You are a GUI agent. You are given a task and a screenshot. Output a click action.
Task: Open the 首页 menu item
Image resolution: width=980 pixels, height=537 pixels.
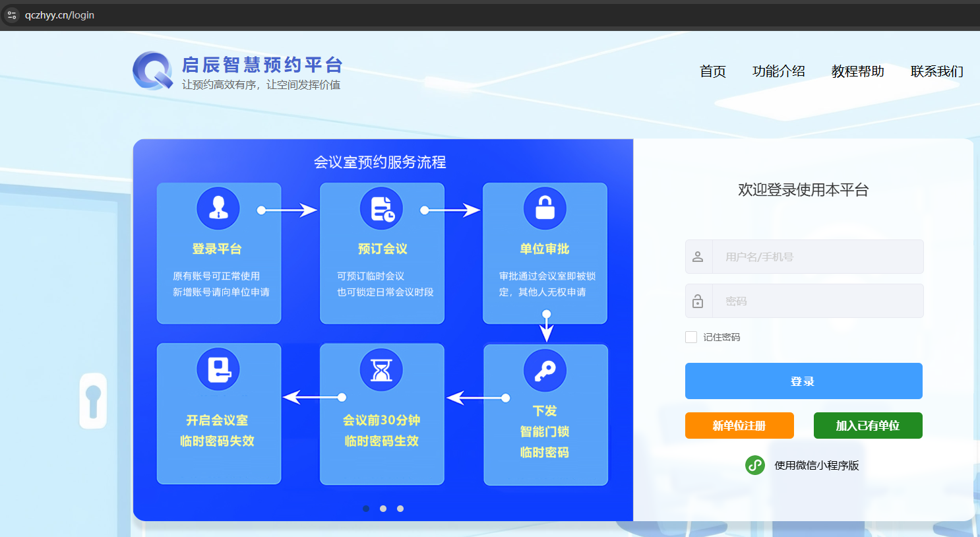tap(712, 71)
